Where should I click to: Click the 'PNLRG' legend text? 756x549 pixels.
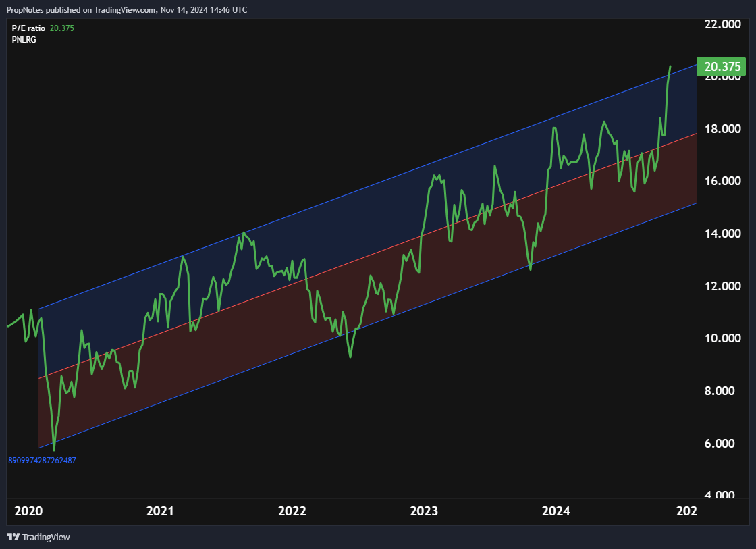tap(24, 40)
